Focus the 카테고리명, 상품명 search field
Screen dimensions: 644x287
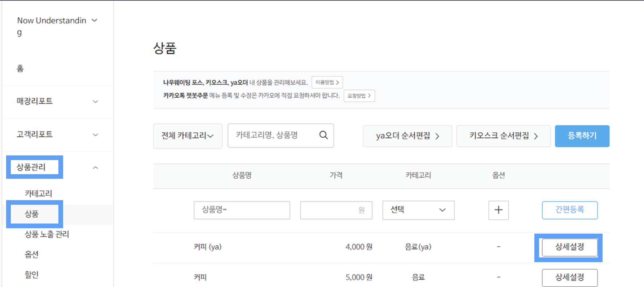(281, 136)
